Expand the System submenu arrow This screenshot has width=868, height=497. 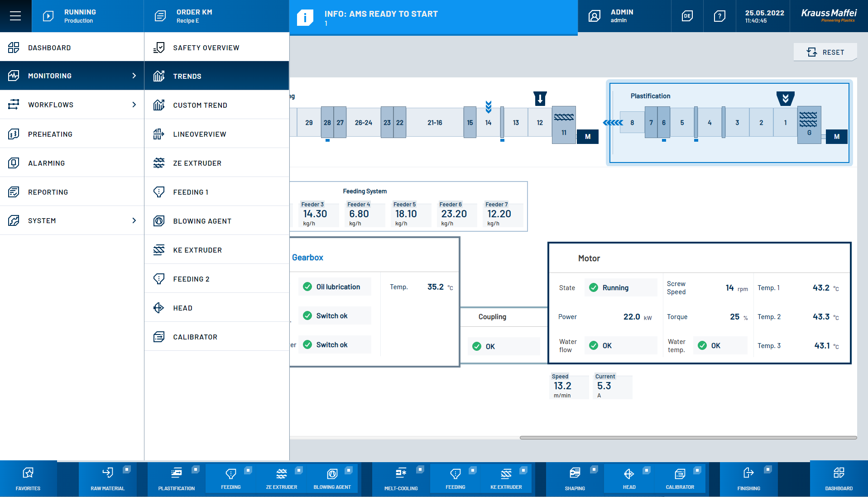134,220
